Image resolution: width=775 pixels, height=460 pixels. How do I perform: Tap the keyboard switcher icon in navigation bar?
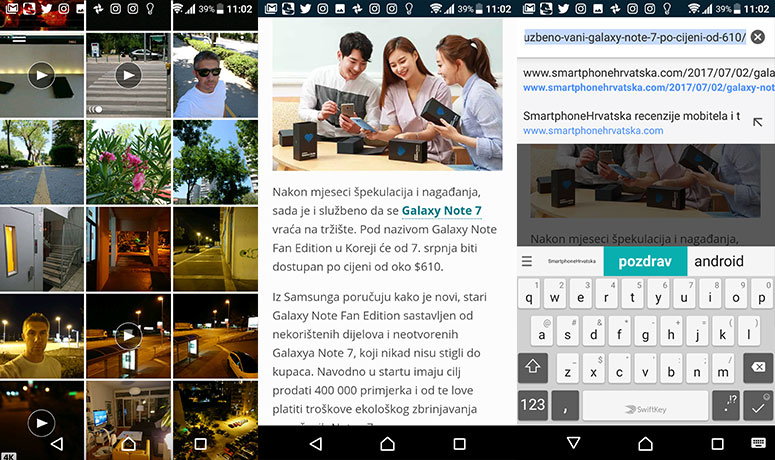(758, 443)
